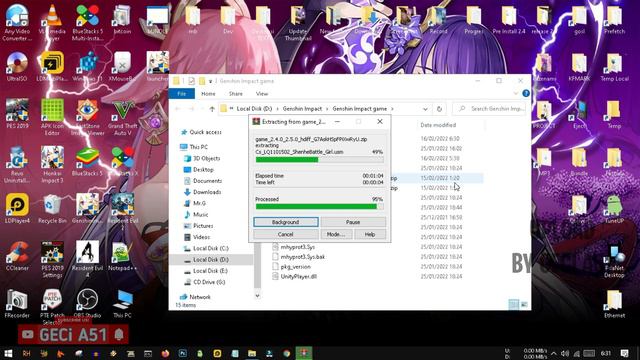Viewport: 640px width, 360px height.
Task: Expand the Explorer ribbon chevron
Action: tap(515, 94)
